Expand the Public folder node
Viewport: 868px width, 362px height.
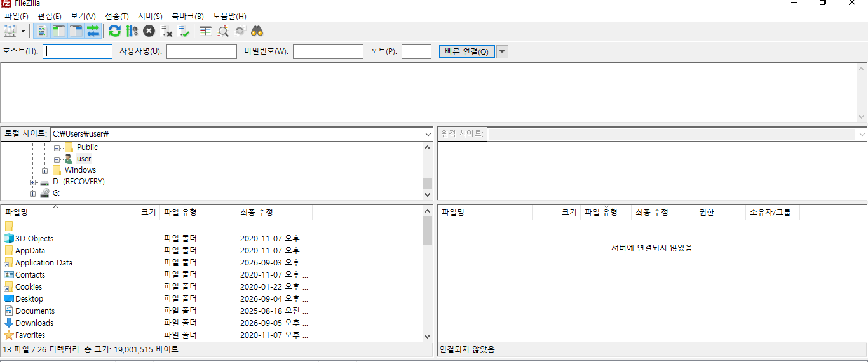click(57, 147)
